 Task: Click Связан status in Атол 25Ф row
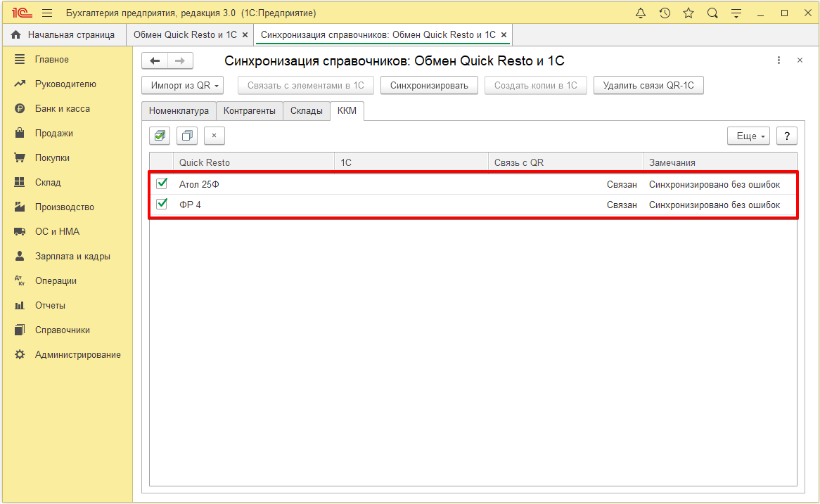[622, 185]
